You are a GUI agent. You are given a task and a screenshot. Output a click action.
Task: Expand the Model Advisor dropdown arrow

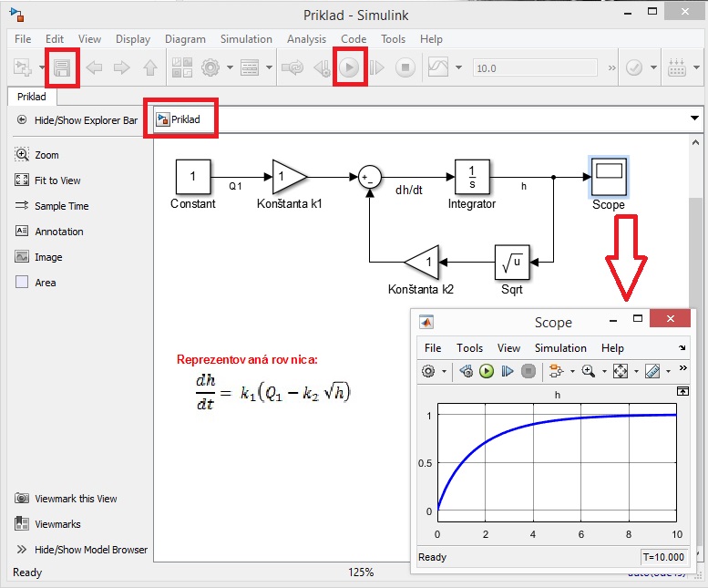pyautogui.click(x=653, y=67)
